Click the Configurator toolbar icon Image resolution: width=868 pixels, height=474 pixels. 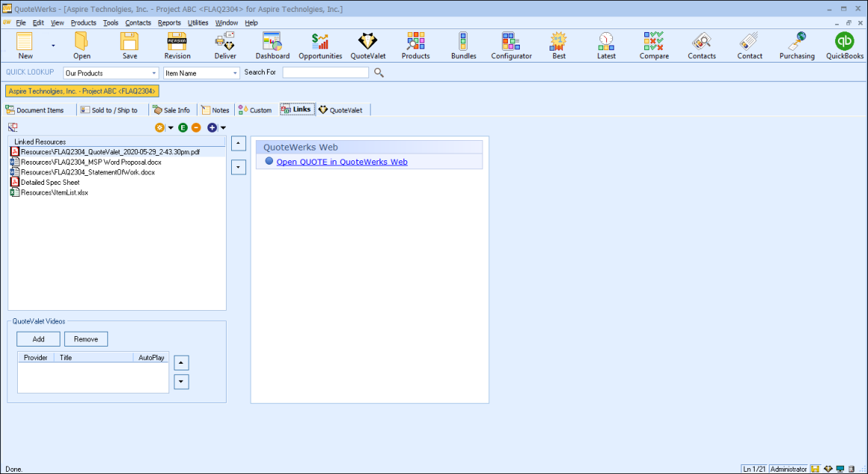pos(511,45)
